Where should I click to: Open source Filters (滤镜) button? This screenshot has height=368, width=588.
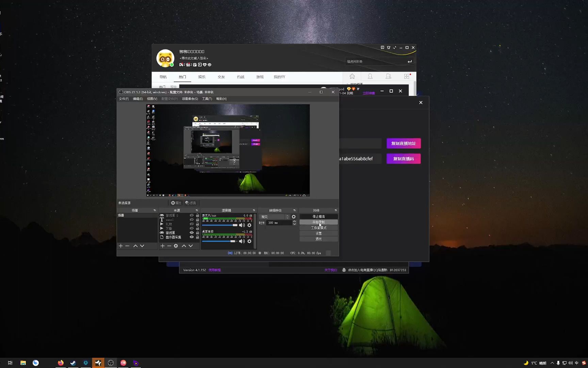[x=191, y=203]
